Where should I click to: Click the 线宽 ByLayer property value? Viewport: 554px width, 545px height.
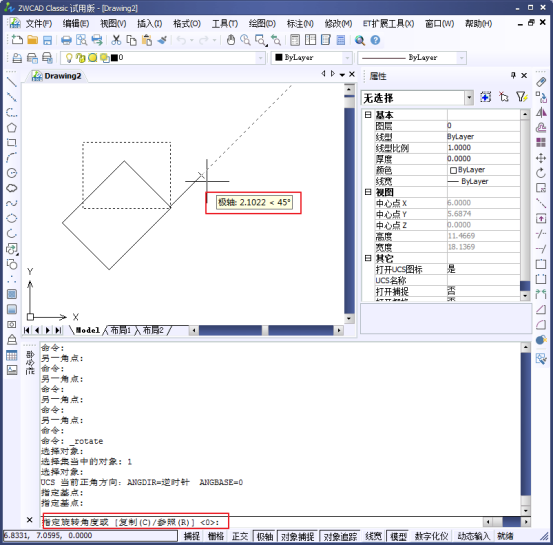click(x=483, y=181)
